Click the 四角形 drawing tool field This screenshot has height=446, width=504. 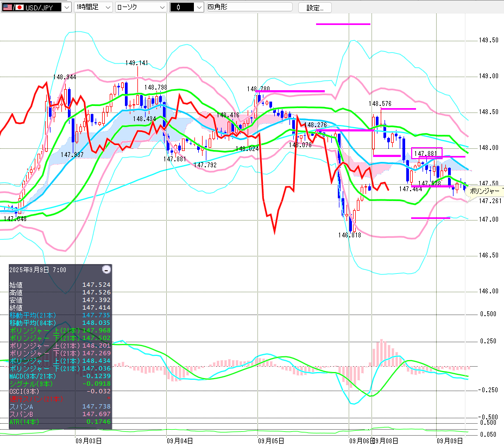point(249,7)
